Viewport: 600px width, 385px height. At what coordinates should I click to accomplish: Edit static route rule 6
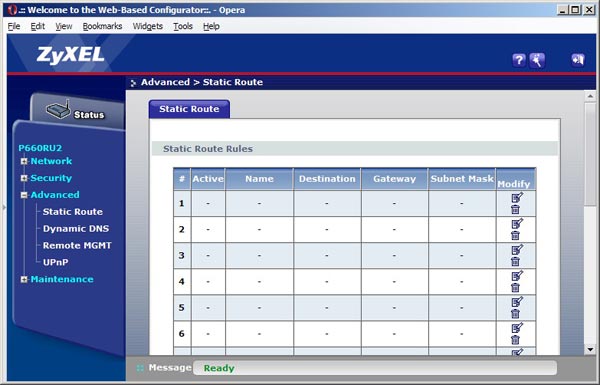pyautogui.click(x=517, y=328)
